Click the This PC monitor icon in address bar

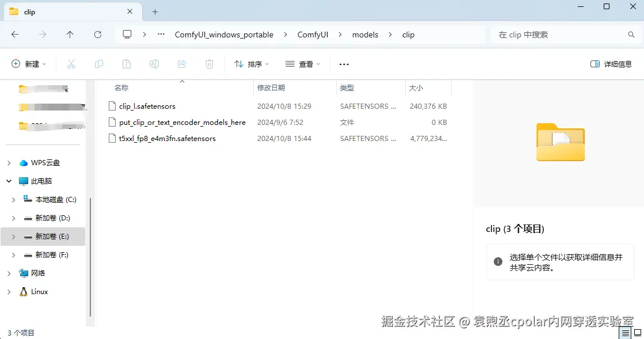(127, 35)
